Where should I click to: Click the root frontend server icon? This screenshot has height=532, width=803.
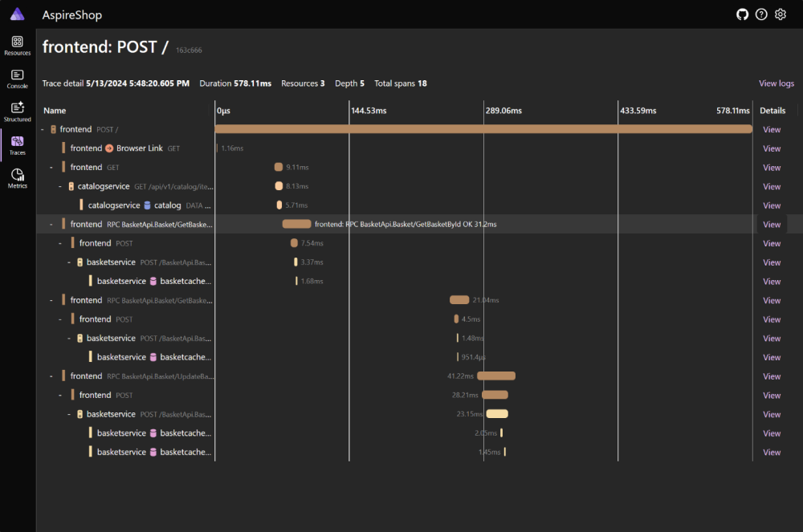click(53, 129)
